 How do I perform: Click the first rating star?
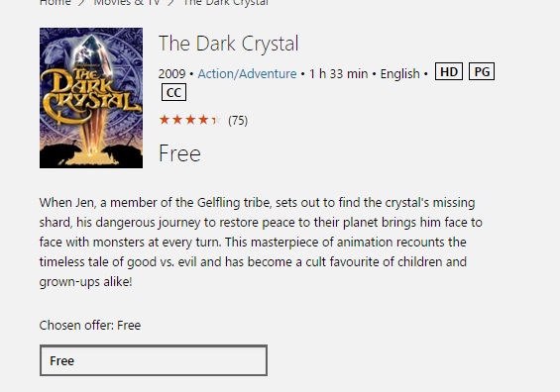pyautogui.click(x=164, y=120)
